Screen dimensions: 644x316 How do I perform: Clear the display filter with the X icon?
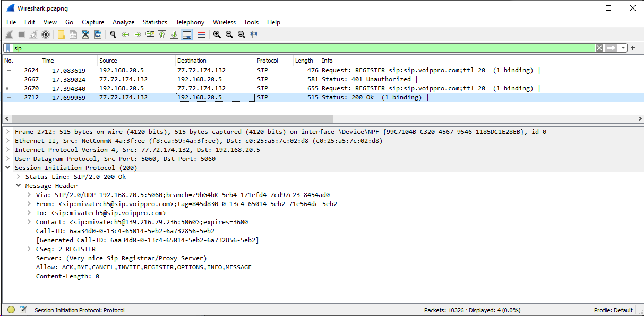point(599,48)
